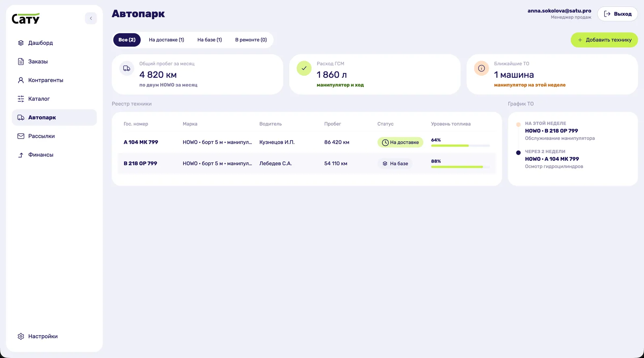
Task: Click the checkmark icon on Расход ГСМ card
Action: [x=304, y=68]
